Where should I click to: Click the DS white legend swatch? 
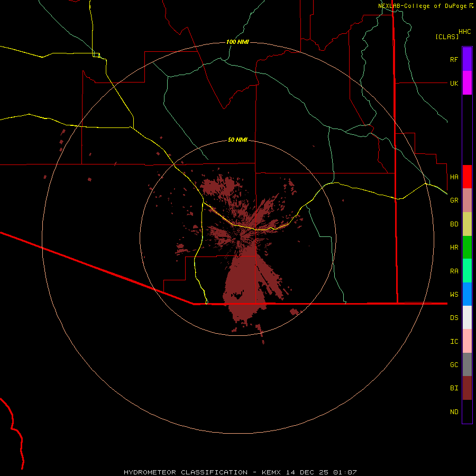pos(467,317)
